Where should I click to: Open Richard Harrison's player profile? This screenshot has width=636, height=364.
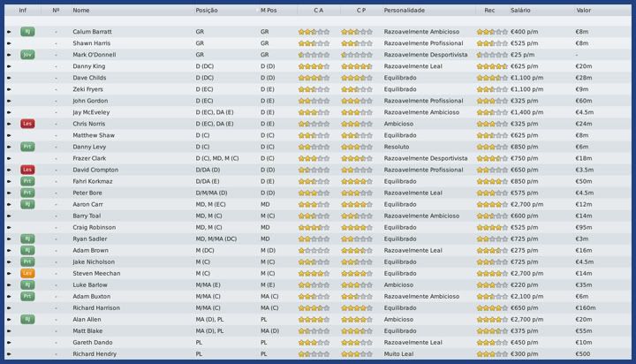tap(95, 307)
